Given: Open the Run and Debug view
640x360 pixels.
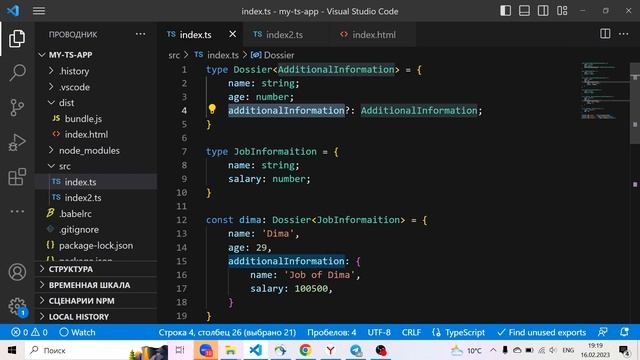Looking at the screenshot, I should pos(17,142).
